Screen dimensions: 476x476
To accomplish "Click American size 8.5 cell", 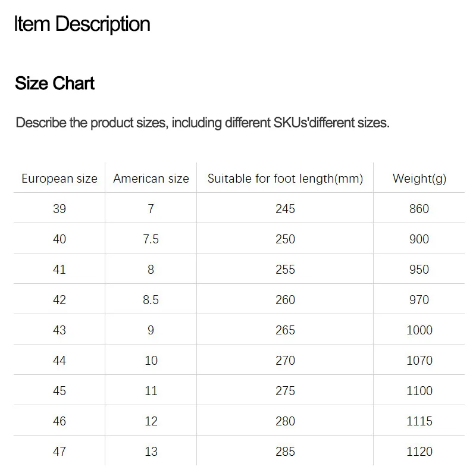I will pos(151,300).
